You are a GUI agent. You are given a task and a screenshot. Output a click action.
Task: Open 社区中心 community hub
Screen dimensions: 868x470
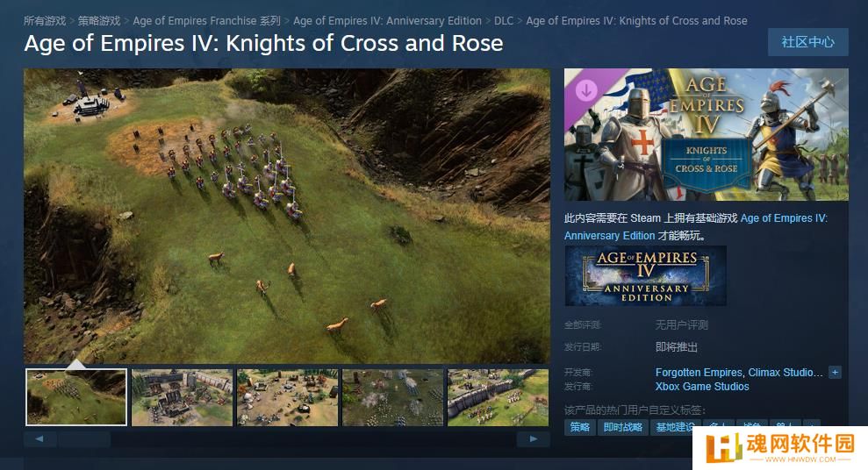807,42
